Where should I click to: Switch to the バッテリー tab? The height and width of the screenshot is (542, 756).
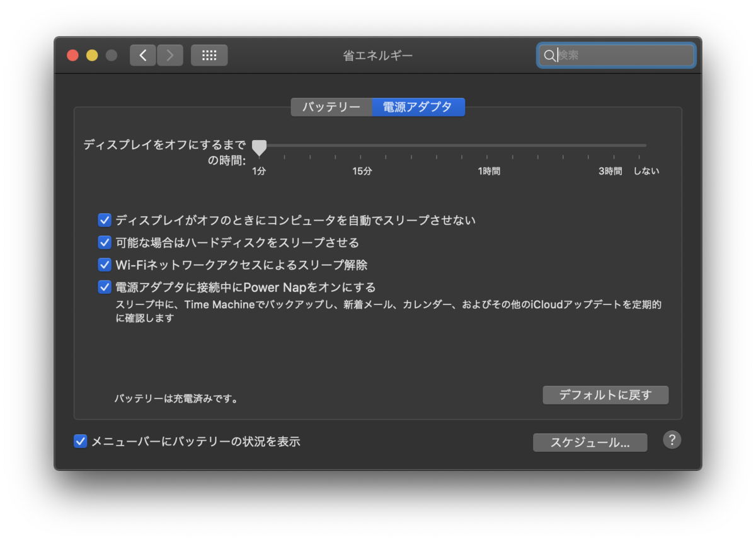[331, 107]
